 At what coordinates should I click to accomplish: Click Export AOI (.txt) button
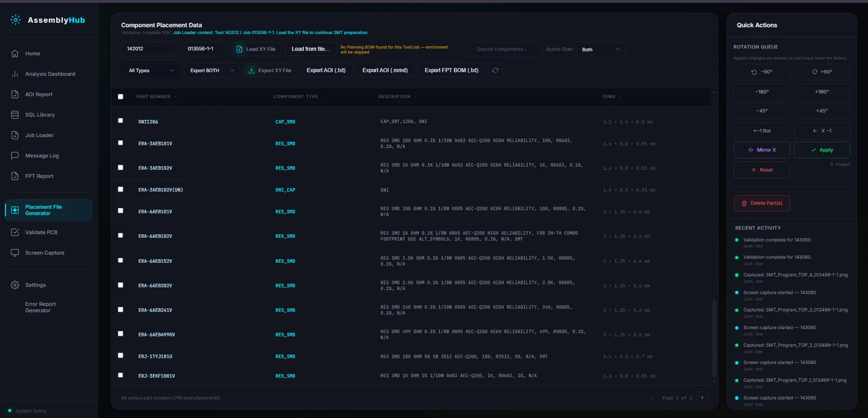(326, 70)
